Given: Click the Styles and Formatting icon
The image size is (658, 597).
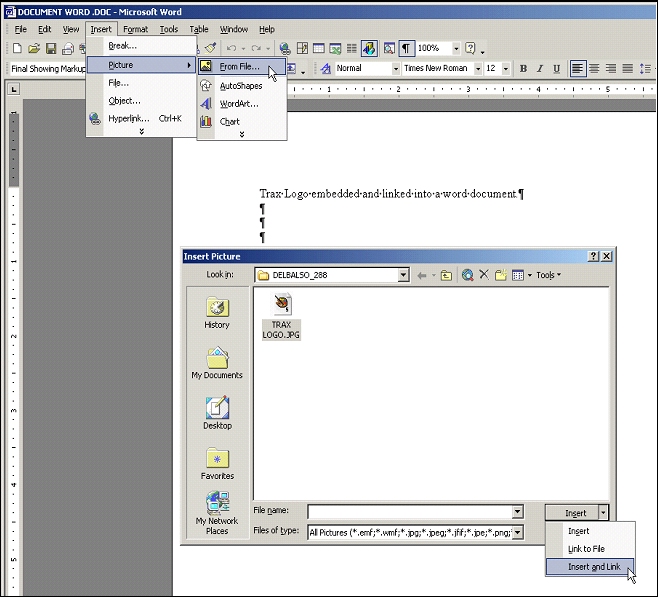Looking at the screenshot, I should tap(326, 68).
